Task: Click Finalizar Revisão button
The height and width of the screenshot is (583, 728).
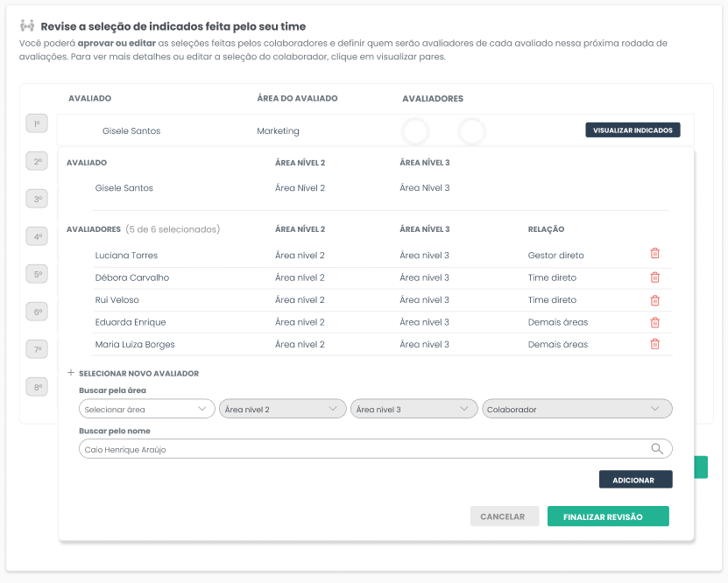Action: [x=607, y=516]
